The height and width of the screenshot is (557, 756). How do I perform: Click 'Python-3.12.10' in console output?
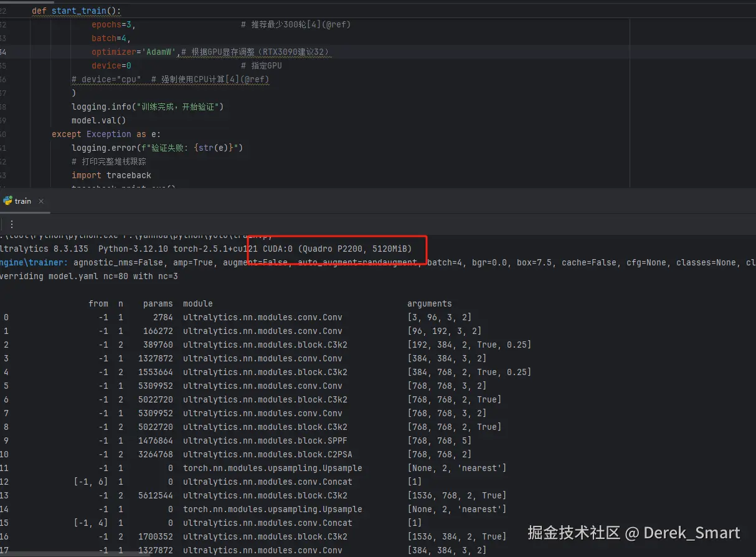coord(133,249)
